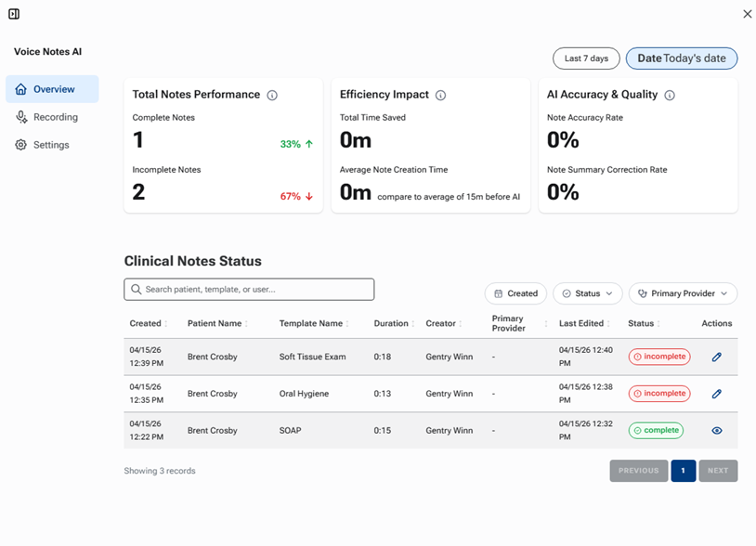Select the Last 7 days range
The width and height of the screenshot is (756, 546).
(x=586, y=58)
